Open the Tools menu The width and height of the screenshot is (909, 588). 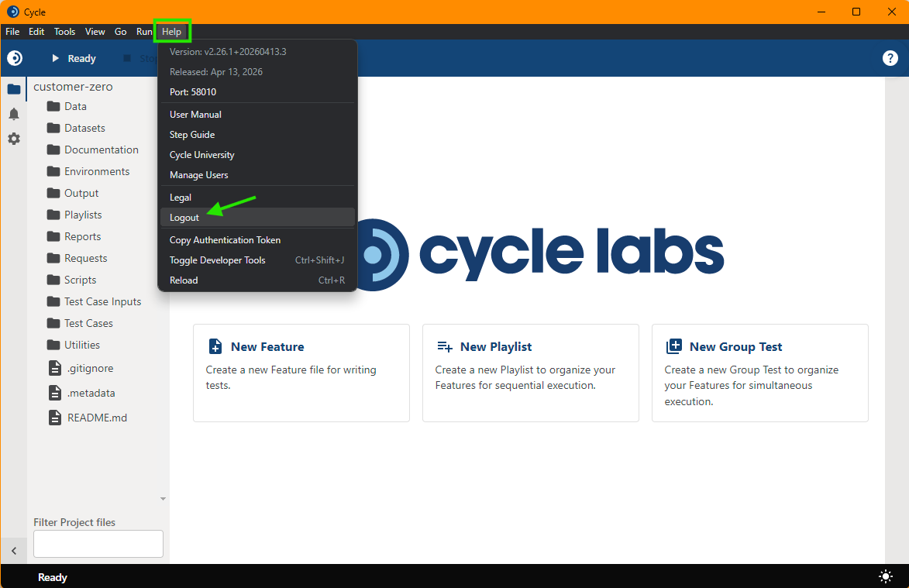click(x=64, y=31)
